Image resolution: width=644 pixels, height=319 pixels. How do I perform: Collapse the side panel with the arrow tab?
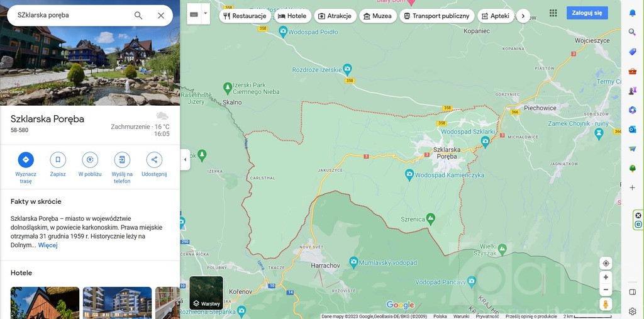click(185, 160)
